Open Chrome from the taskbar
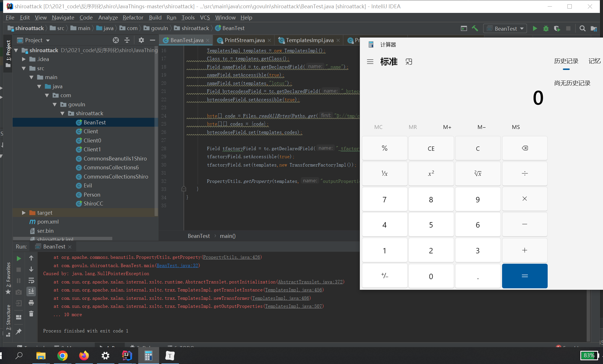Viewport: 603px width, 364px height. tap(62, 356)
